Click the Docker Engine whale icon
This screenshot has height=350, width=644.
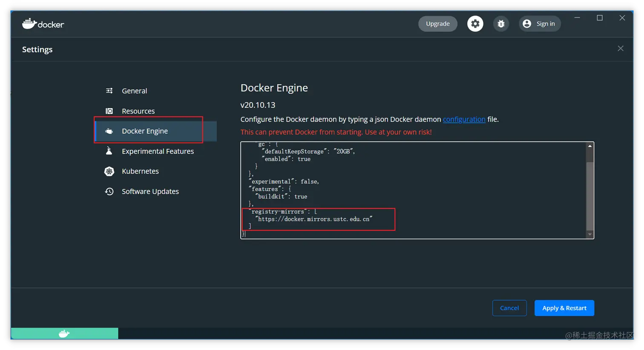(x=109, y=131)
